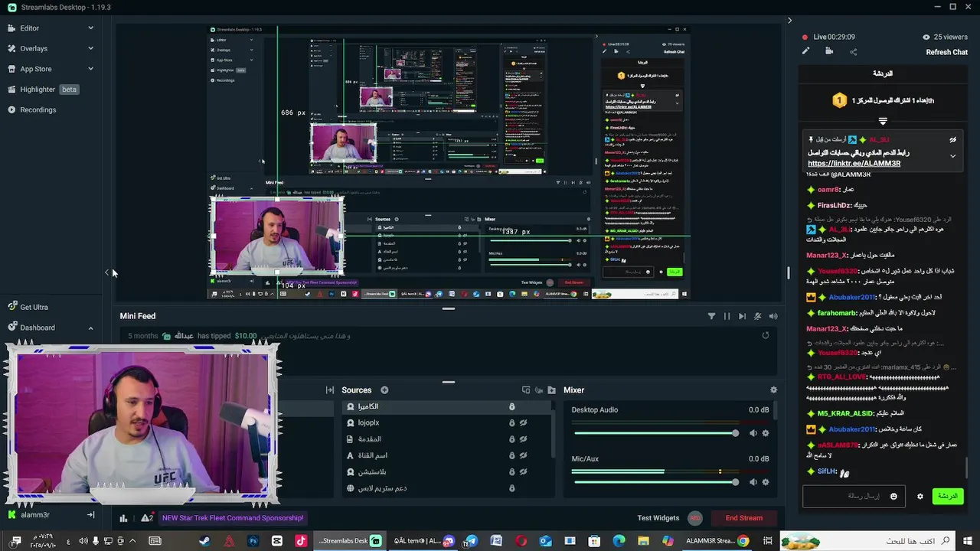The width and height of the screenshot is (980, 551).
Task: Click the Mini Feed speaker volume icon
Action: coord(773,316)
